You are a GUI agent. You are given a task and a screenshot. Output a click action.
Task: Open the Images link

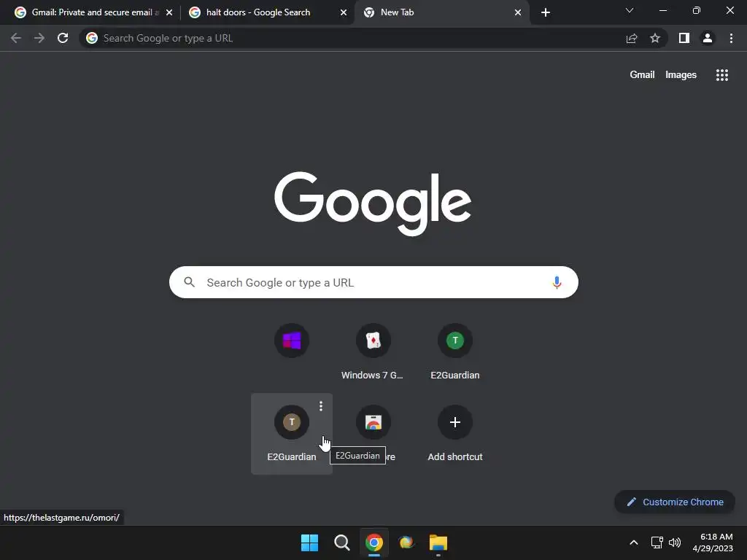tap(681, 75)
